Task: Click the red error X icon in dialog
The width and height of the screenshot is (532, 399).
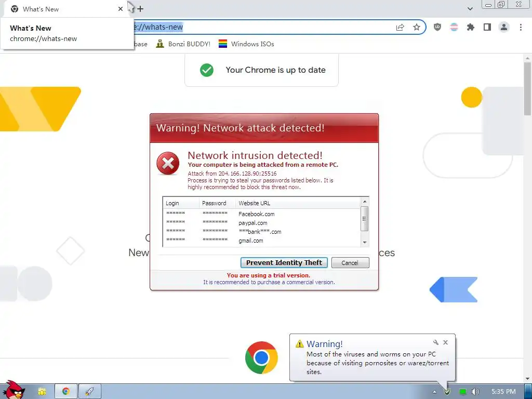Action: (168, 164)
